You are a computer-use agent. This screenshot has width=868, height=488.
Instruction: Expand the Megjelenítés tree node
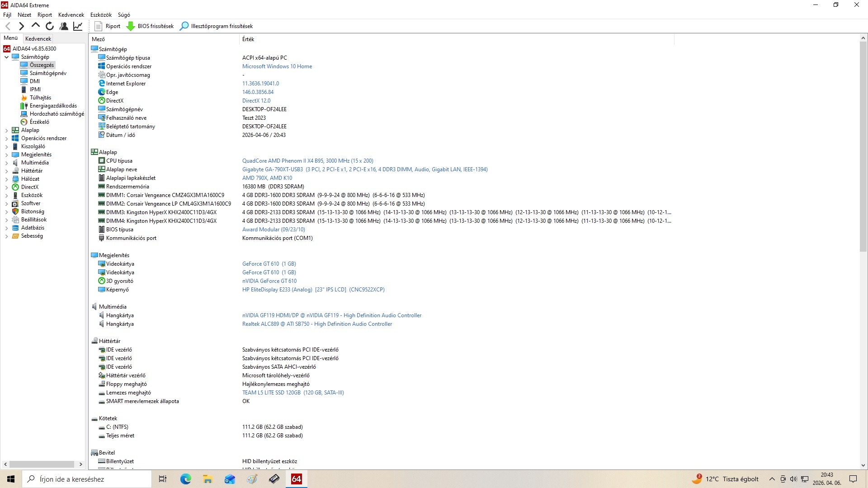7,155
